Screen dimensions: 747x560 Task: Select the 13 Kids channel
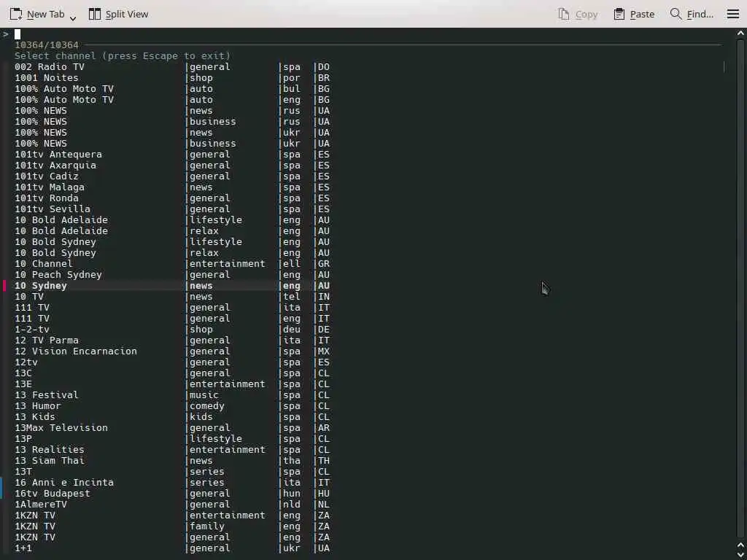pyautogui.click(x=172, y=417)
